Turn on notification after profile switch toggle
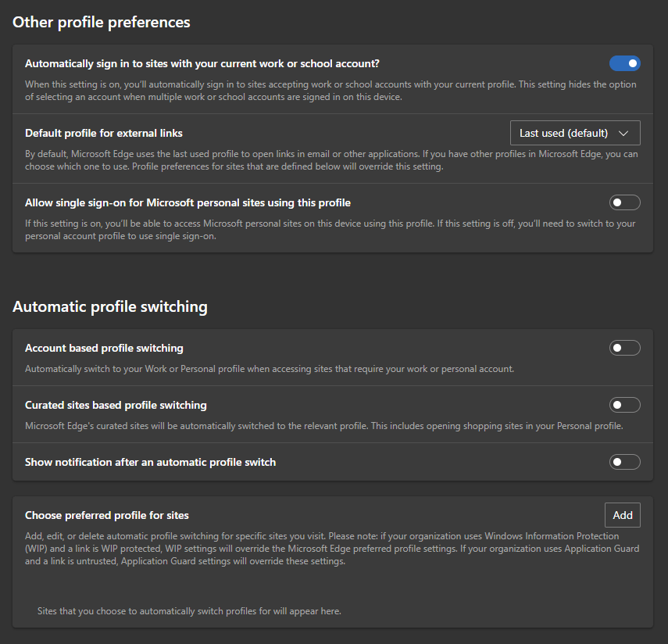 point(624,462)
